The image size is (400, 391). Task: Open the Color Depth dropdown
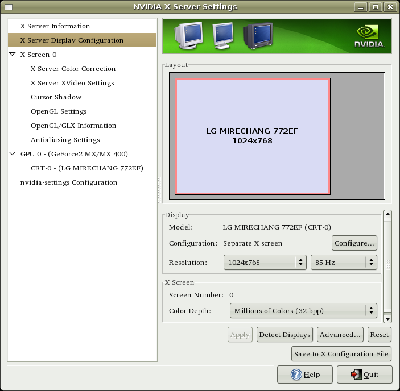[304, 311]
